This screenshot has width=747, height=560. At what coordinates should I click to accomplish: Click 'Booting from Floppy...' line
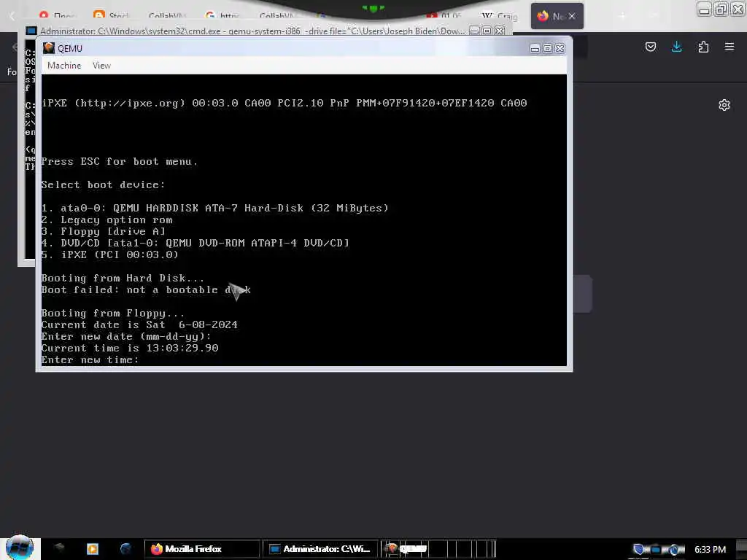click(113, 314)
